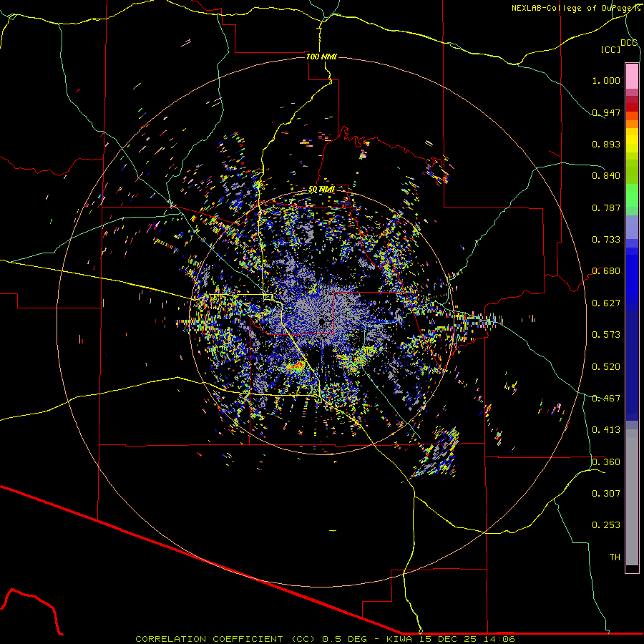Click the 0.467 legend value
Screen dimensions: 644x644
pos(606,399)
